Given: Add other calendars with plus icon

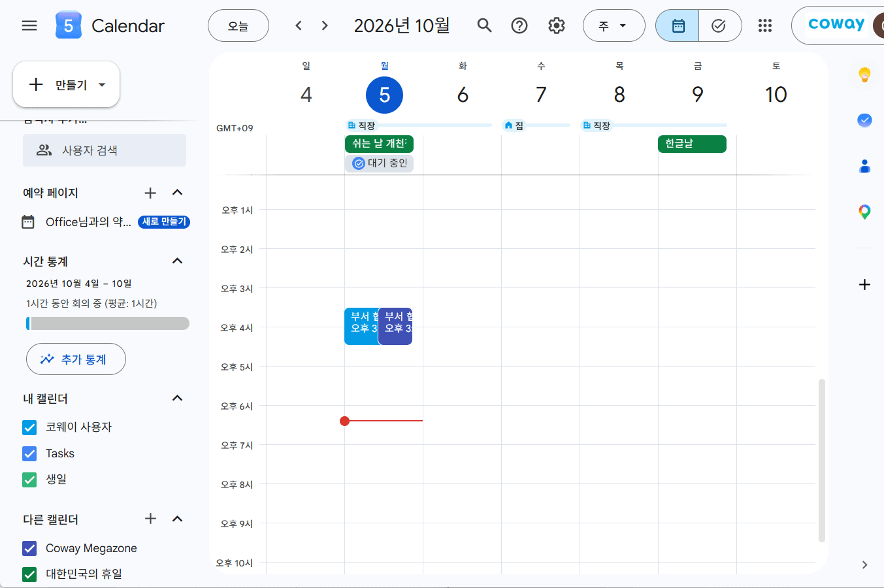Looking at the screenshot, I should pyautogui.click(x=150, y=519).
